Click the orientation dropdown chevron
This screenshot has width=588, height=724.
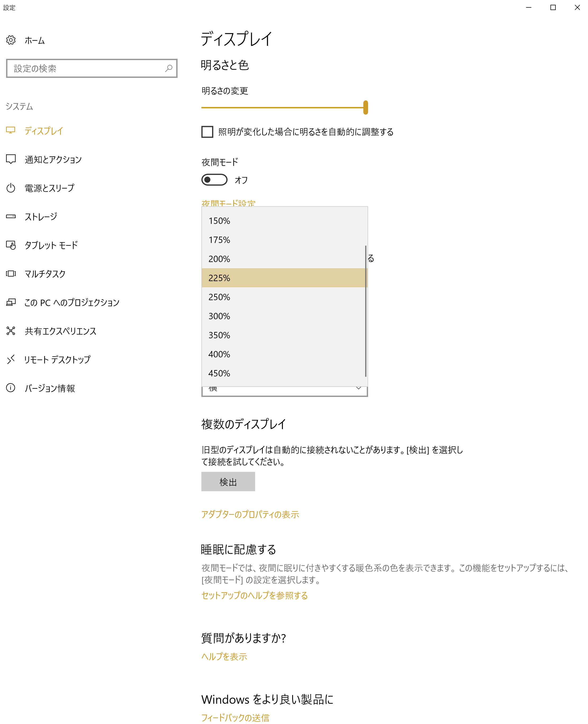pyautogui.click(x=358, y=388)
